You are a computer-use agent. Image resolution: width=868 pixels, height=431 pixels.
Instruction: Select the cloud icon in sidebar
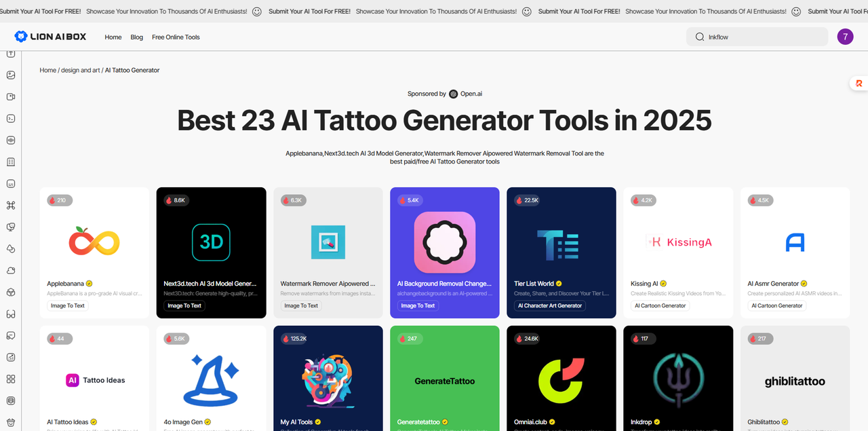[11, 271]
